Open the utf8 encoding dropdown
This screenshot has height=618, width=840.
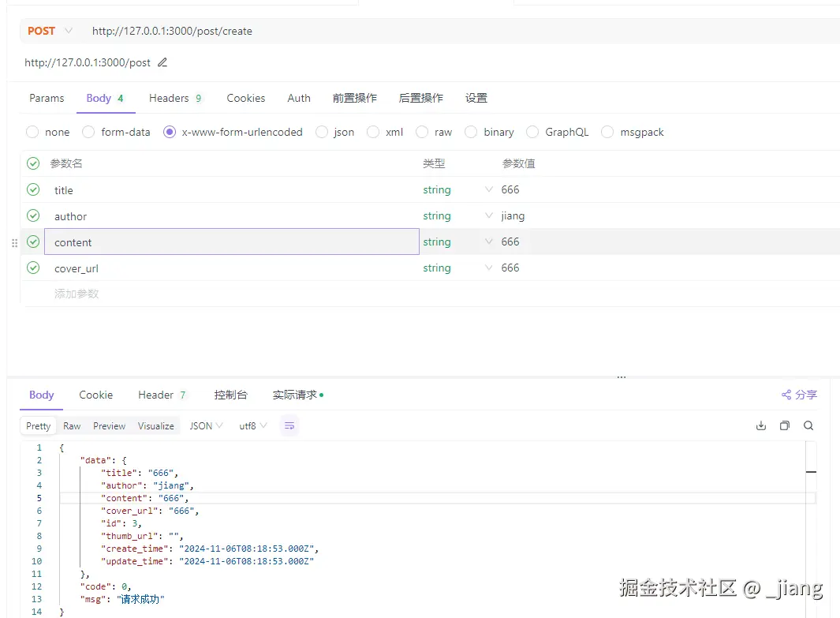[x=253, y=425]
